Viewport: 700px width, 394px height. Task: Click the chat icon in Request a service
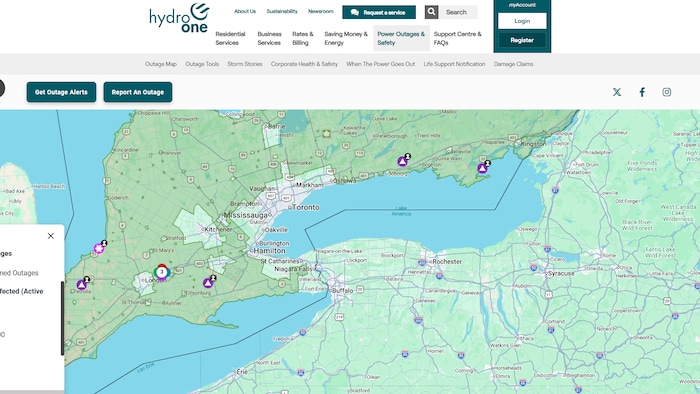[x=354, y=12]
